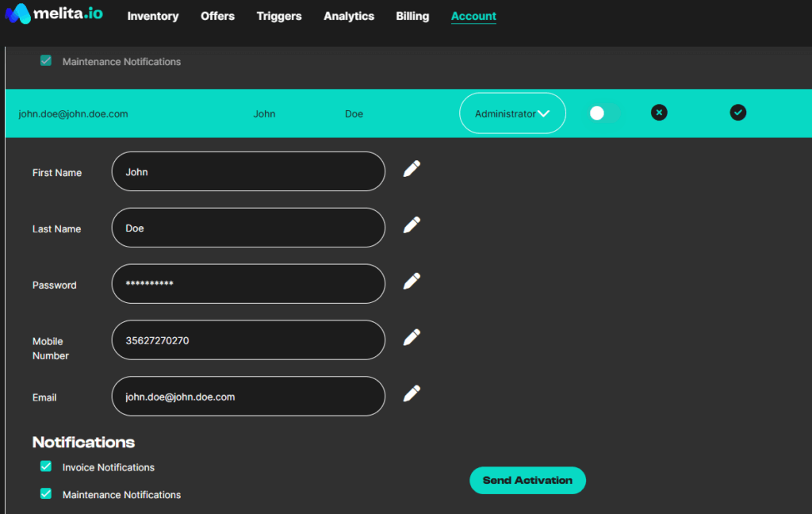Edit Mobile Number via its pencil icon
This screenshot has width=812, height=514.
pyautogui.click(x=412, y=337)
